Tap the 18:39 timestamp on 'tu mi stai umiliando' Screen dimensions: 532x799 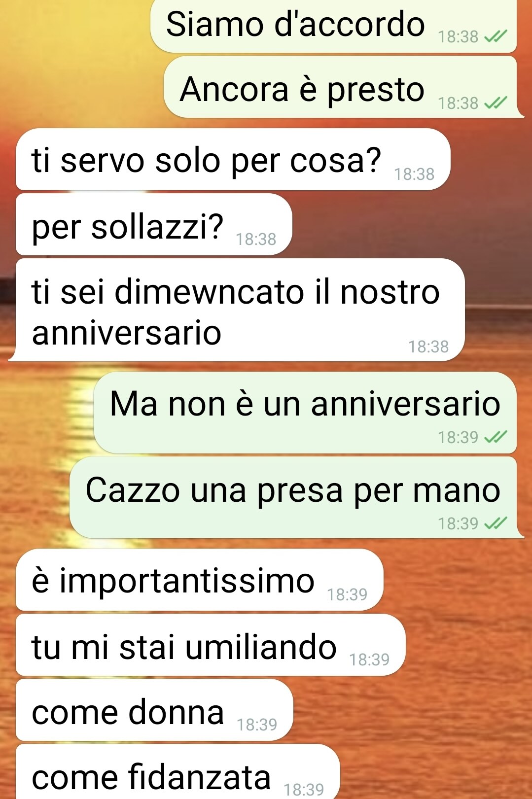point(369,660)
